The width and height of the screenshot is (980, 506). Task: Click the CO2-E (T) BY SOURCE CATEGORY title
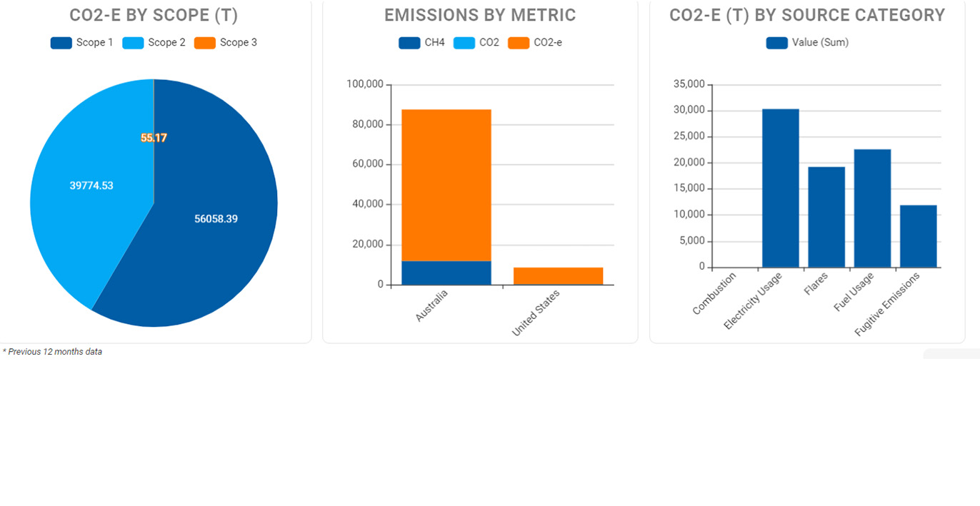(807, 15)
